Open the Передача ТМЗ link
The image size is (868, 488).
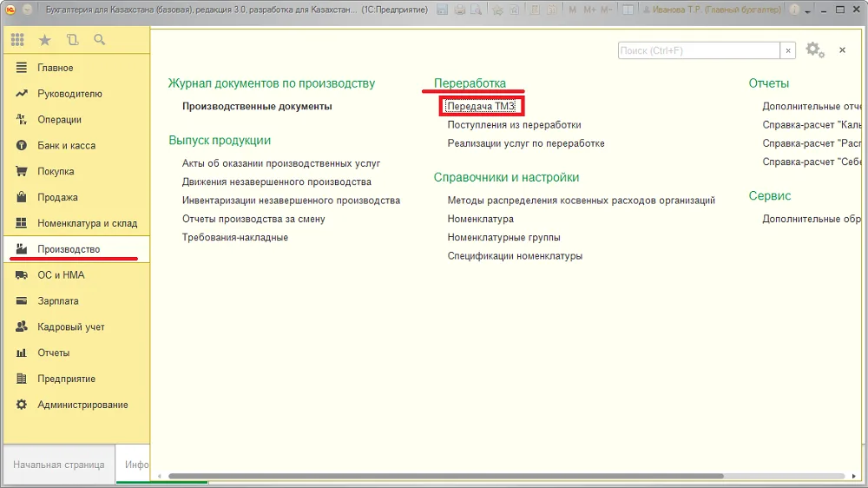coord(481,106)
